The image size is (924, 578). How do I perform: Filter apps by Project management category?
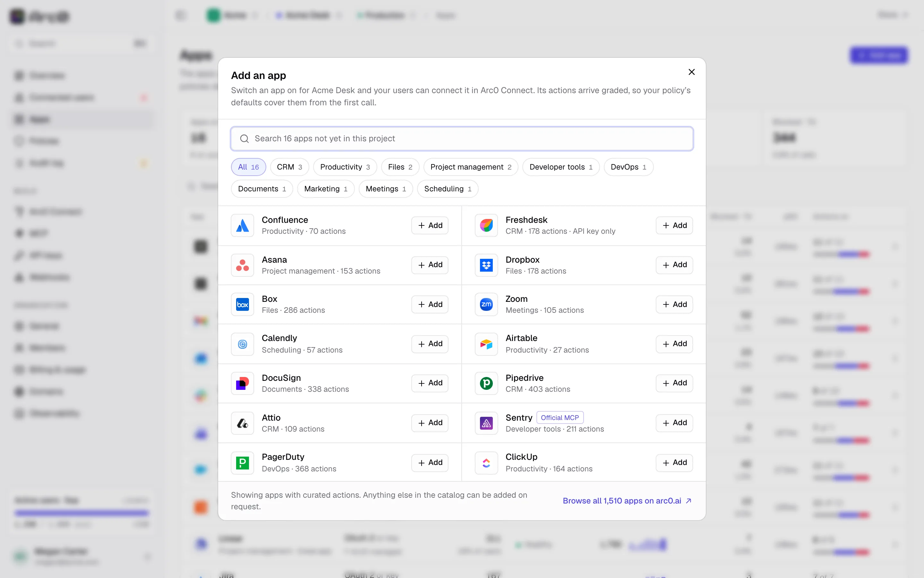click(471, 167)
